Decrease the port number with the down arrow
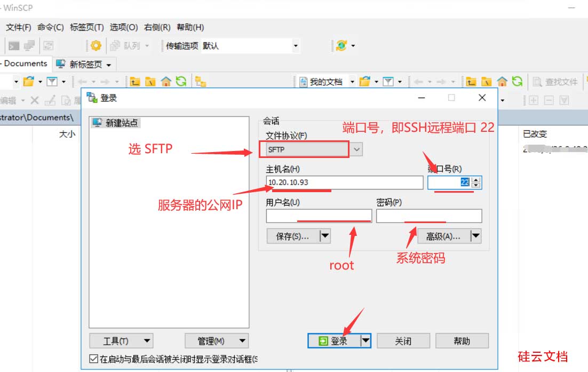588x372 pixels. tap(476, 185)
